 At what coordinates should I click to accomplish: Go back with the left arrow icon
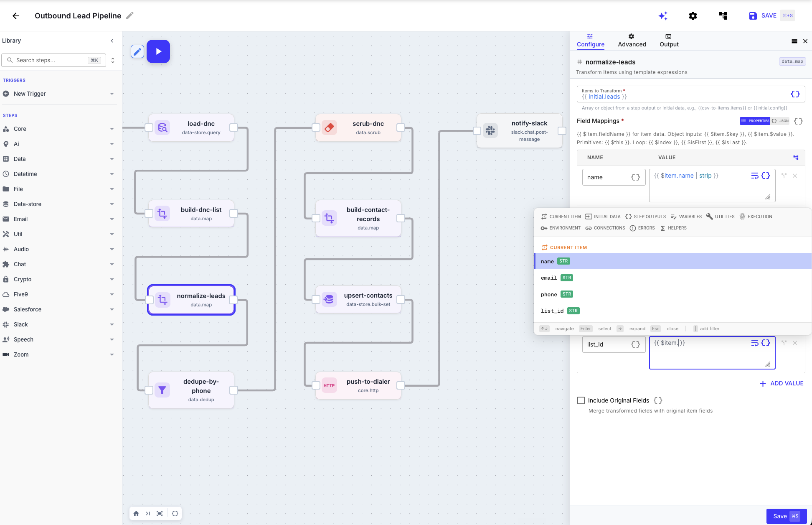point(16,16)
